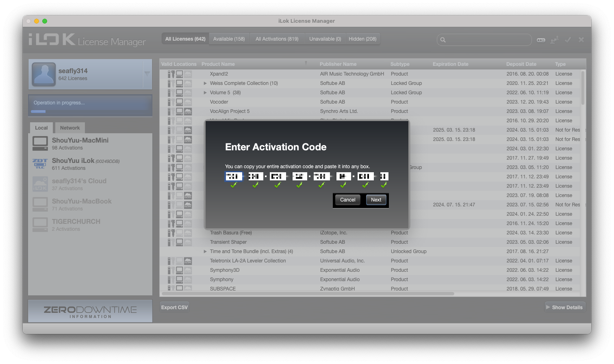Image resolution: width=614 pixels, height=364 pixels.
Task: Open the seafly314 account dropdown arrow
Action: coord(147,74)
